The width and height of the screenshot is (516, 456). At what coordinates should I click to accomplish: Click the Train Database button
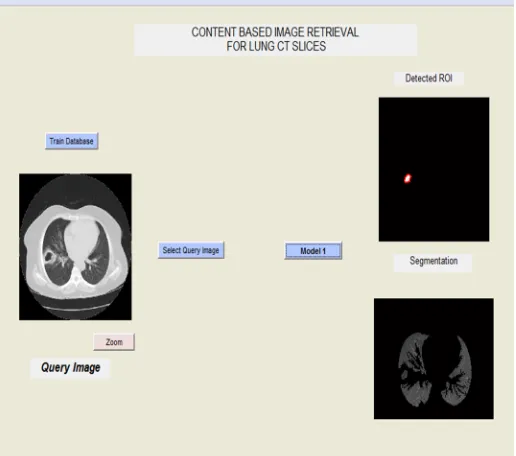(72, 141)
